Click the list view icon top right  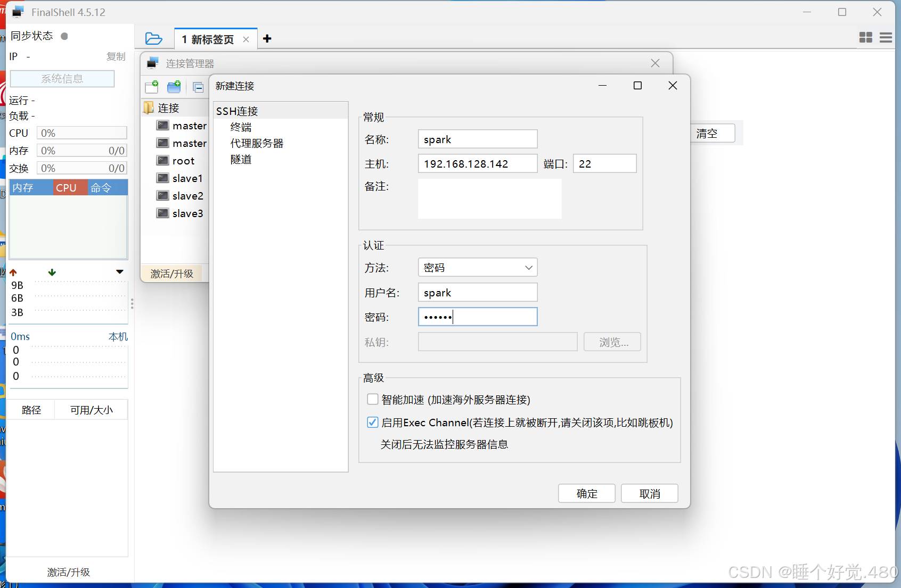(x=886, y=38)
